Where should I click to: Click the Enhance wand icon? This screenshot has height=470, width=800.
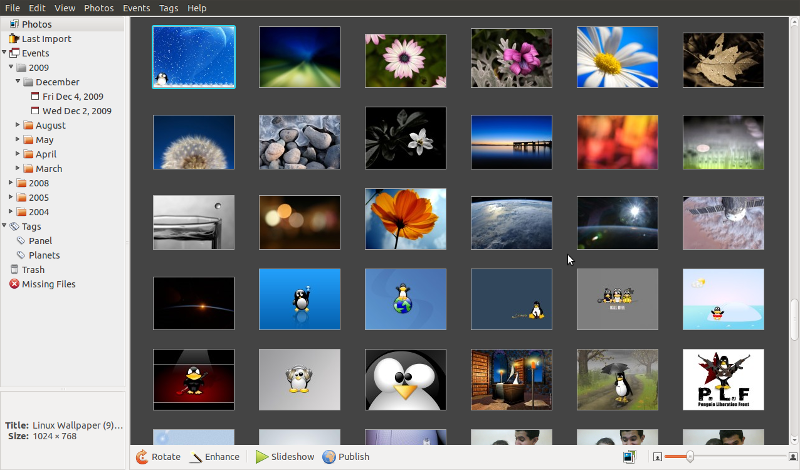196,457
